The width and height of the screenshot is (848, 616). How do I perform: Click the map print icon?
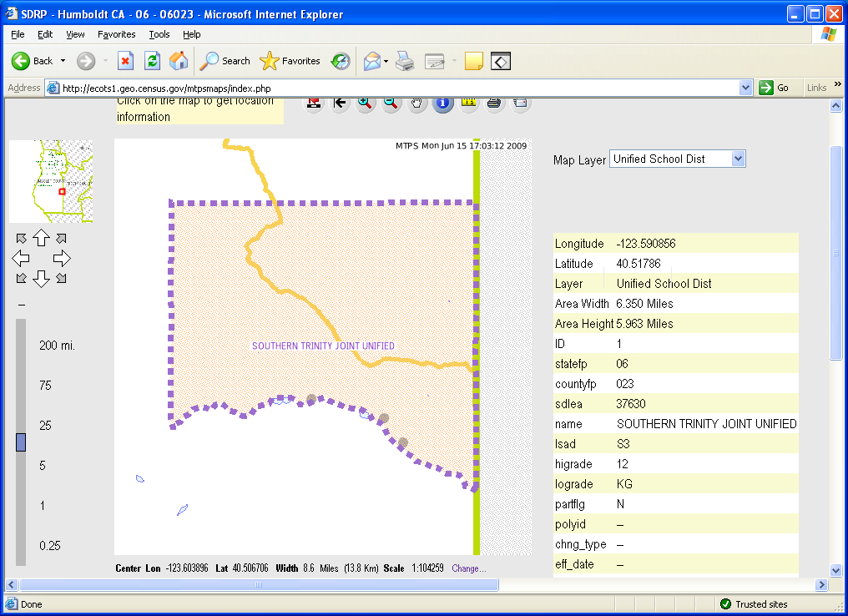(x=494, y=103)
